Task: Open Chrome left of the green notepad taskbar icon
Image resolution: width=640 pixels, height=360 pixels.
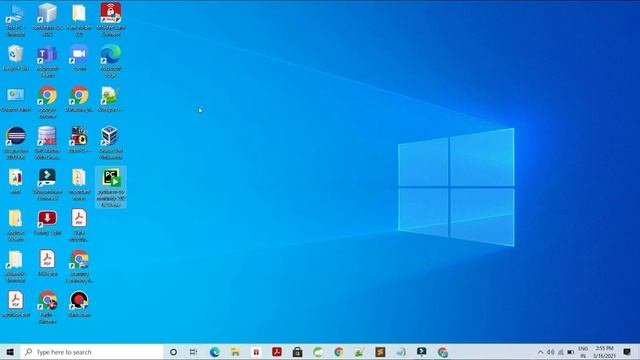Action: point(338,352)
